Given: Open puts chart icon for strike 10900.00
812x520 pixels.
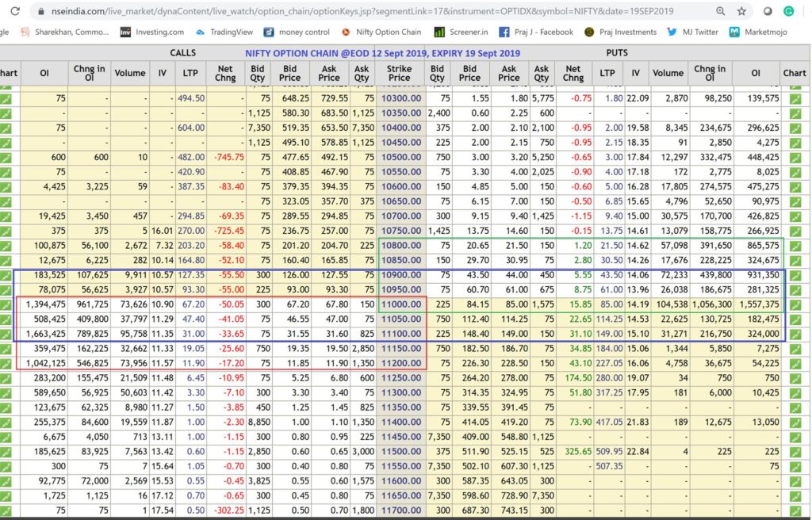Looking at the screenshot, I should pos(795,275).
